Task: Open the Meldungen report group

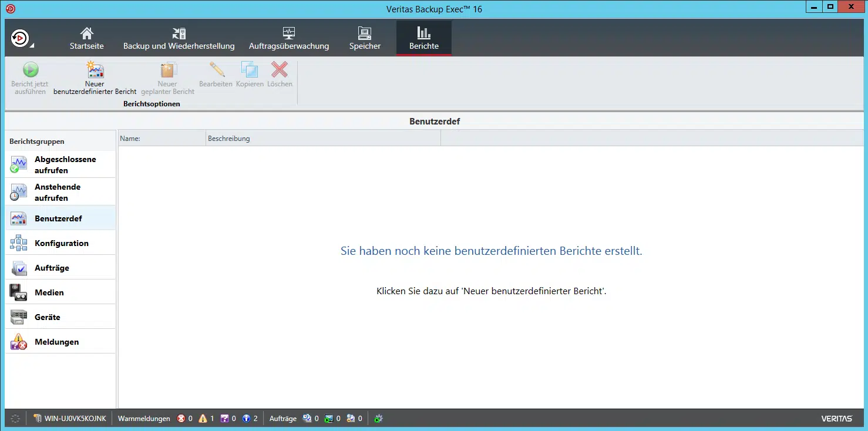Action: point(60,342)
